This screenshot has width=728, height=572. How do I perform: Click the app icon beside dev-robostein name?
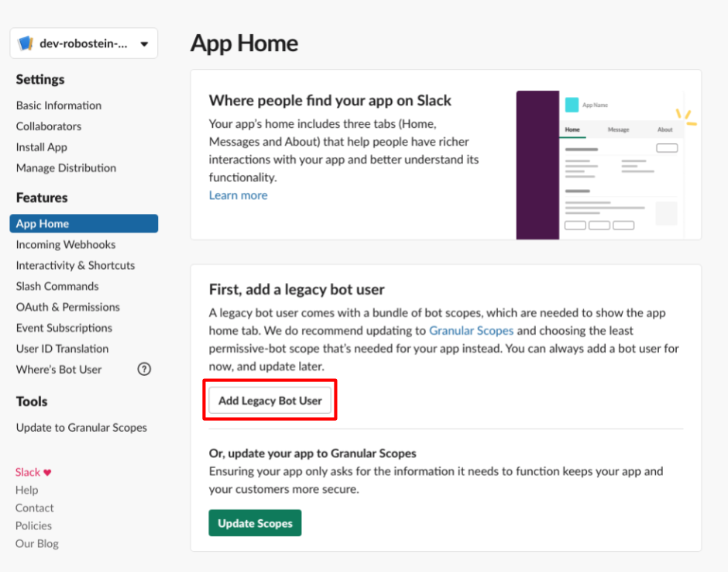[x=25, y=43]
